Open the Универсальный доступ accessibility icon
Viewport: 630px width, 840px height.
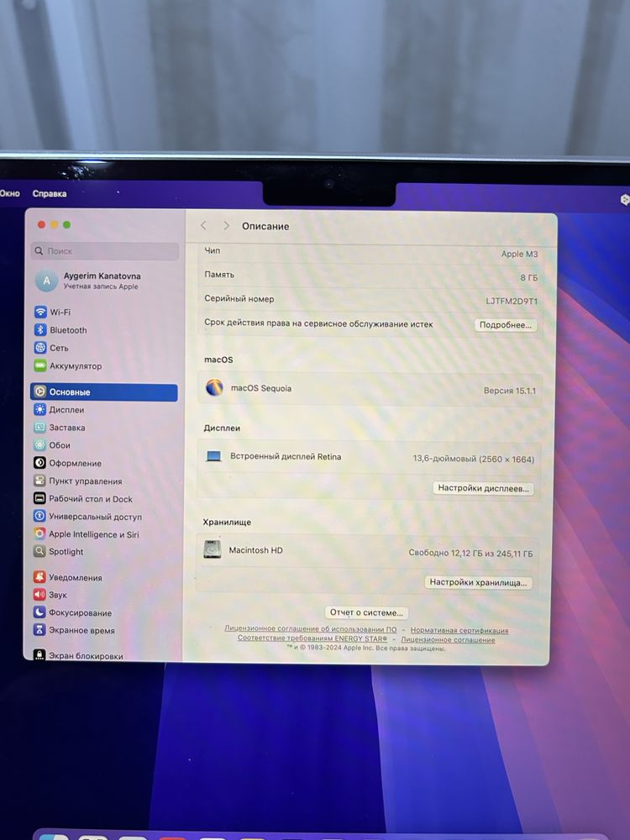pyautogui.click(x=40, y=517)
